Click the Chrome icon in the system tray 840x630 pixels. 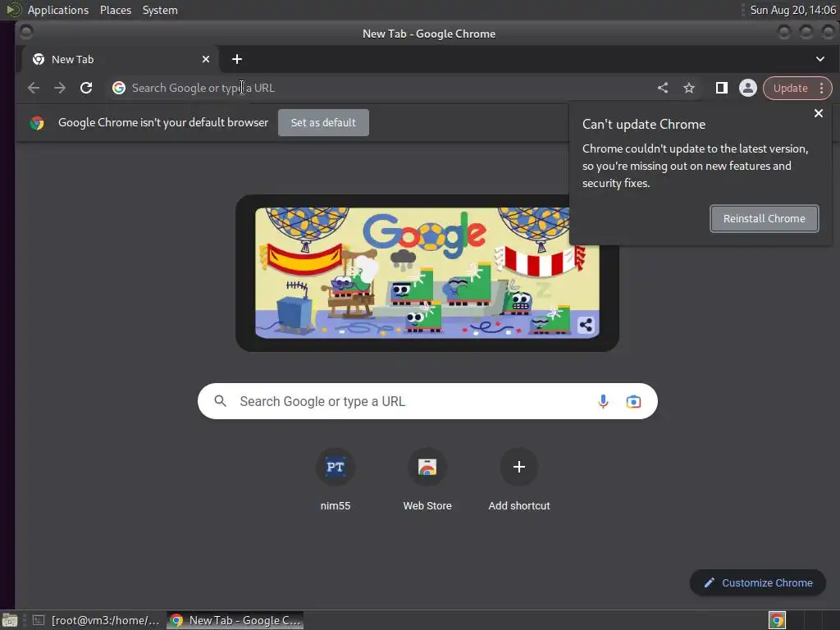[x=777, y=620]
